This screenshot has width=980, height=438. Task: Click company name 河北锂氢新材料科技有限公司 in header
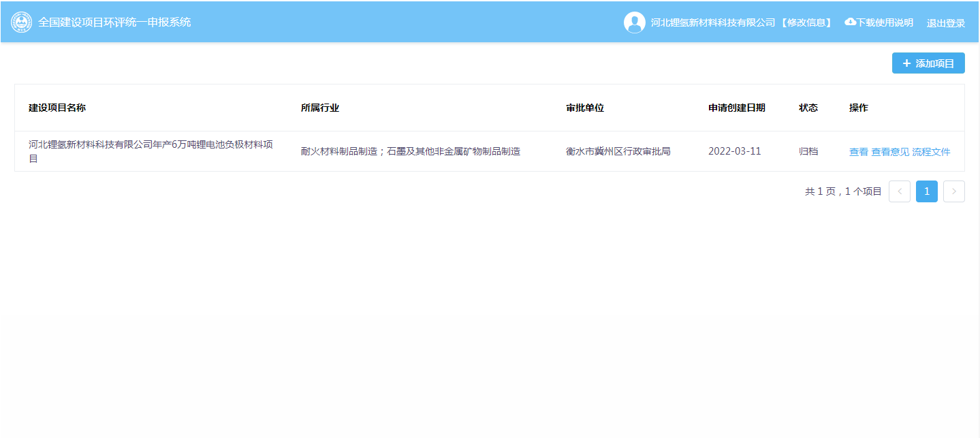coord(713,22)
